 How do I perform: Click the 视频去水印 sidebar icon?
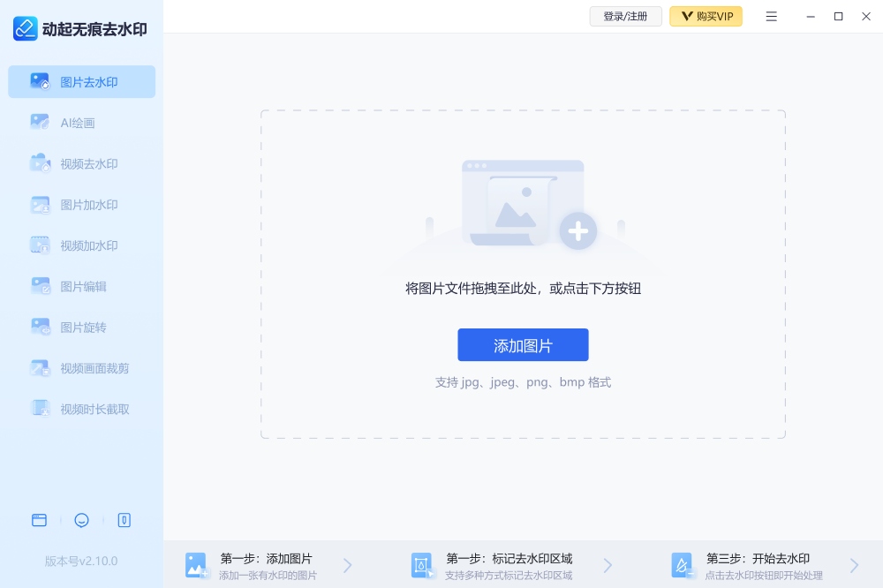[x=40, y=163]
